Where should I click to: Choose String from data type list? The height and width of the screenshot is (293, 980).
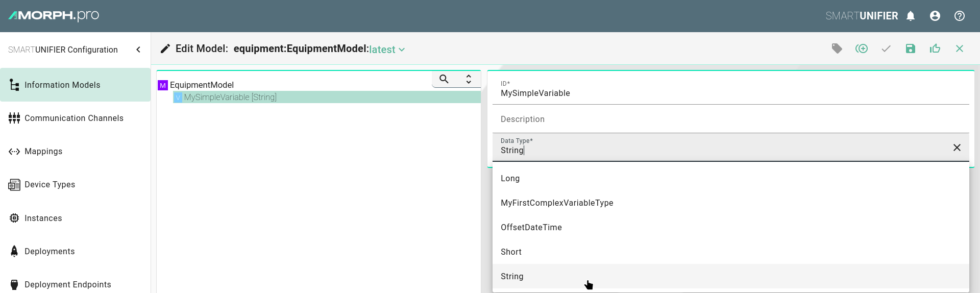[x=730, y=276]
